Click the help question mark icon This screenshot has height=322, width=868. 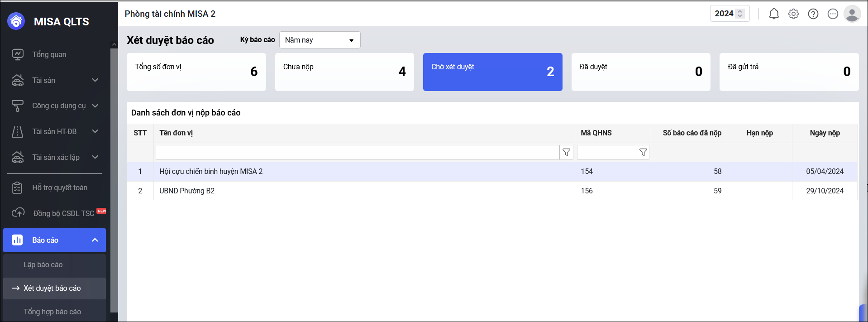click(813, 14)
